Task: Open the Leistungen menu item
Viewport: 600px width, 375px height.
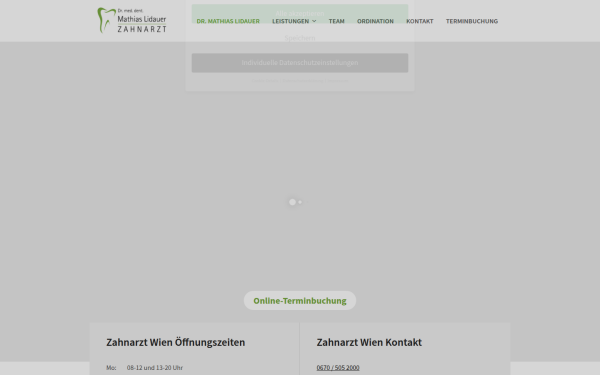Action: [x=290, y=21]
